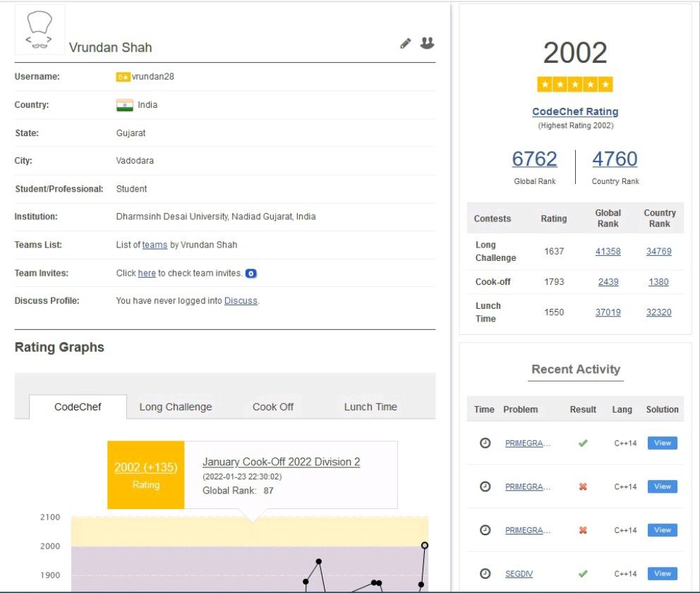Open the Cook Off graph tab
The height and width of the screenshot is (593, 700).
pyautogui.click(x=273, y=407)
